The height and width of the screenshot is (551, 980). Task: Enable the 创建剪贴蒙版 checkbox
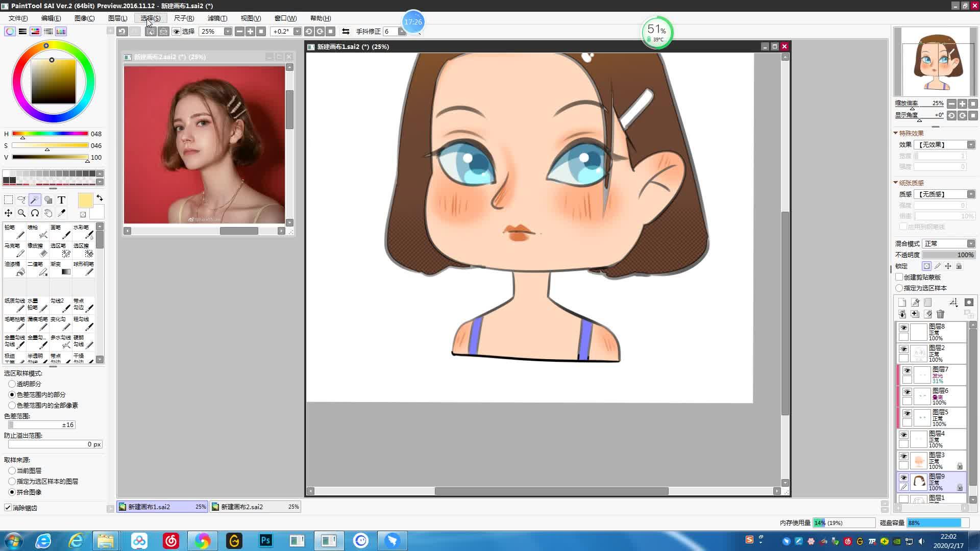pyautogui.click(x=899, y=277)
